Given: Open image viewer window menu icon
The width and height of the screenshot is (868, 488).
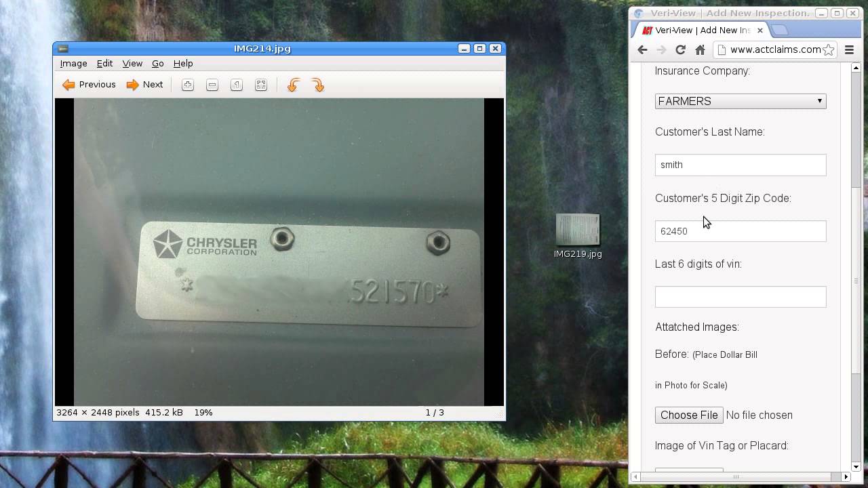Looking at the screenshot, I should (x=62, y=49).
